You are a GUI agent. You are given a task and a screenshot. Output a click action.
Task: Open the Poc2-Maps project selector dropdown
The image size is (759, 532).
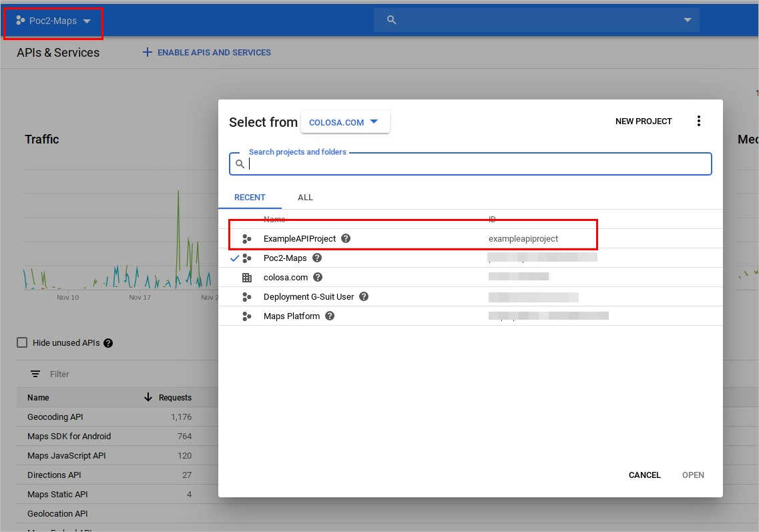pos(54,21)
